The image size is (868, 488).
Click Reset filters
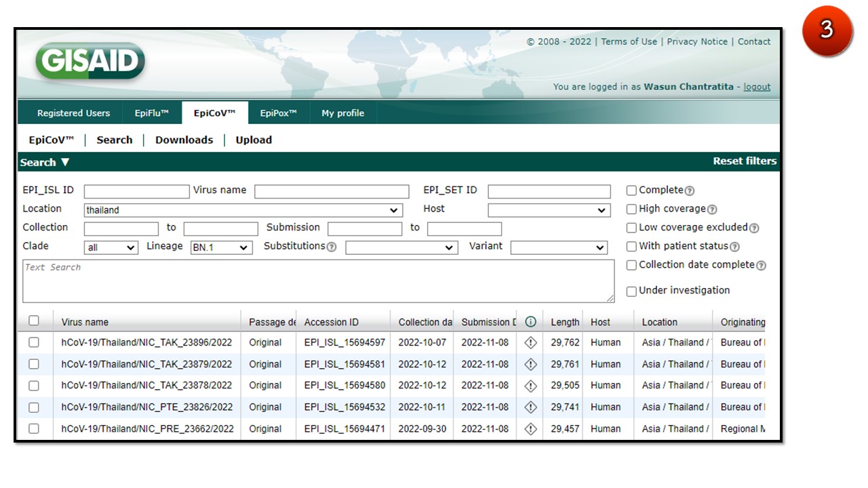click(744, 161)
